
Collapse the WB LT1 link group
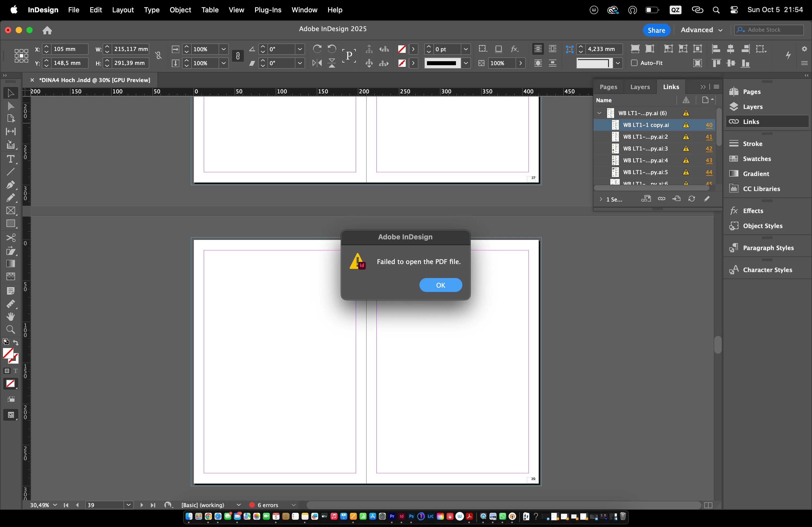pyautogui.click(x=599, y=113)
